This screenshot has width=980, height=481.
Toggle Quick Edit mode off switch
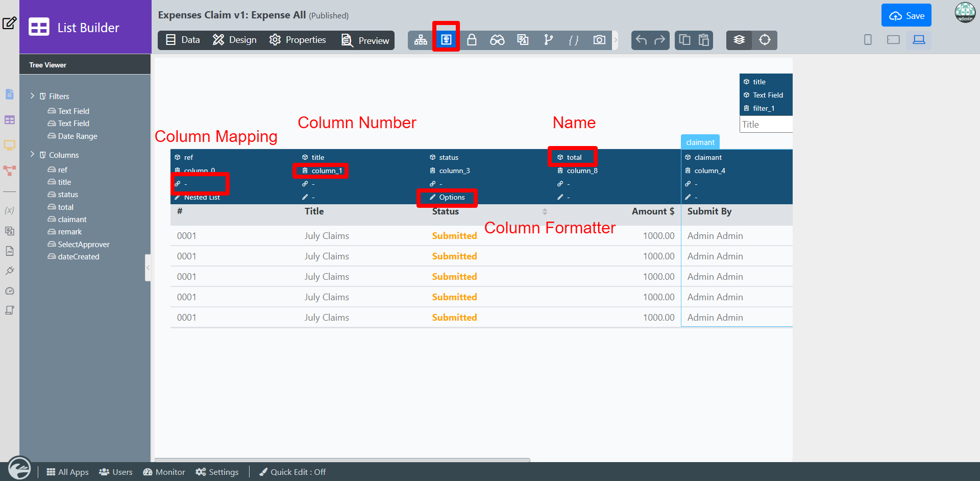click(292, 472)
